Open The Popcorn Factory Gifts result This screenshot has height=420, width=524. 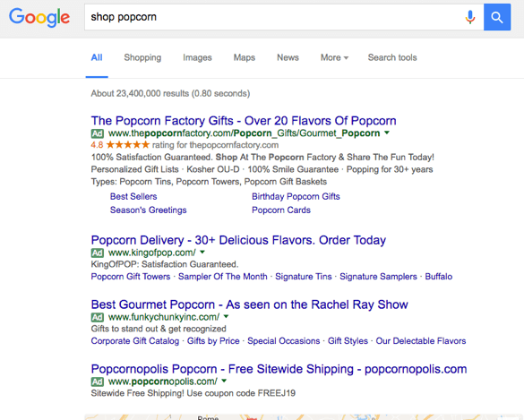(244, 121)
